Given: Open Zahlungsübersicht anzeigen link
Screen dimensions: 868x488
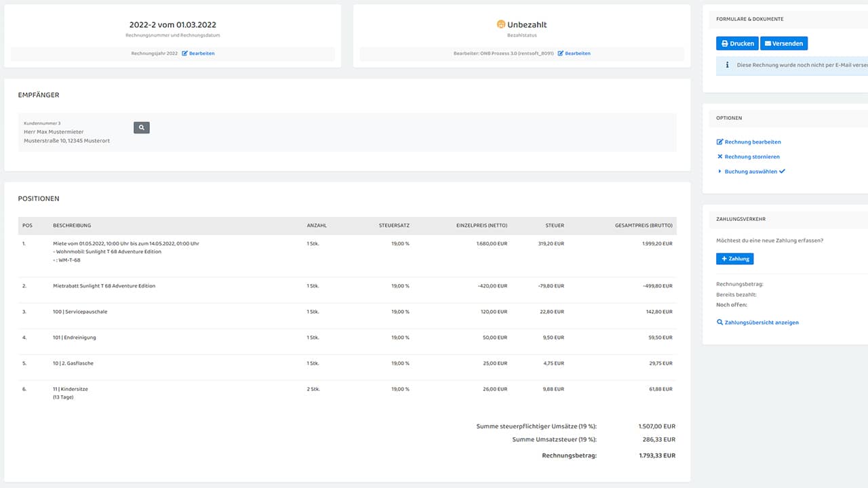Looking at the screenshot, I should (757, 323).
